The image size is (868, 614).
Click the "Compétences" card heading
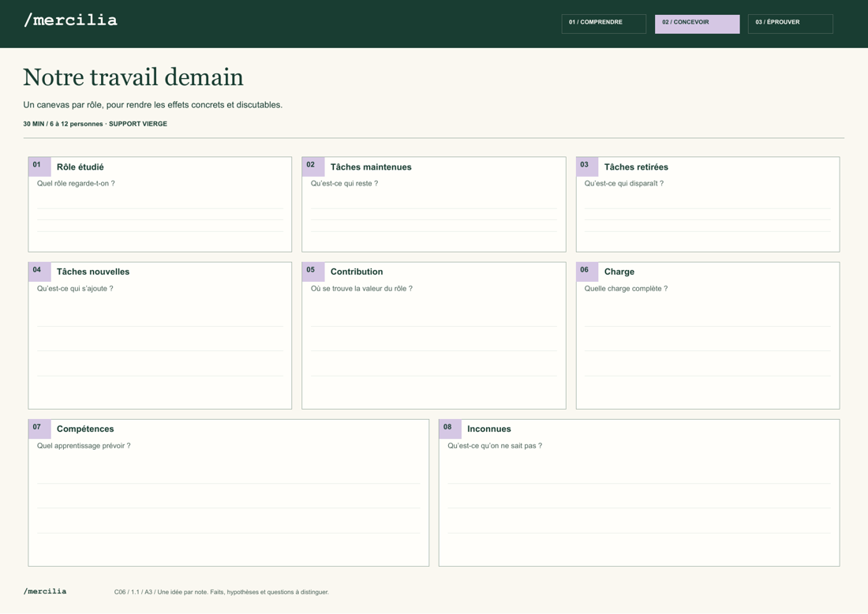[x=85, y=429]
